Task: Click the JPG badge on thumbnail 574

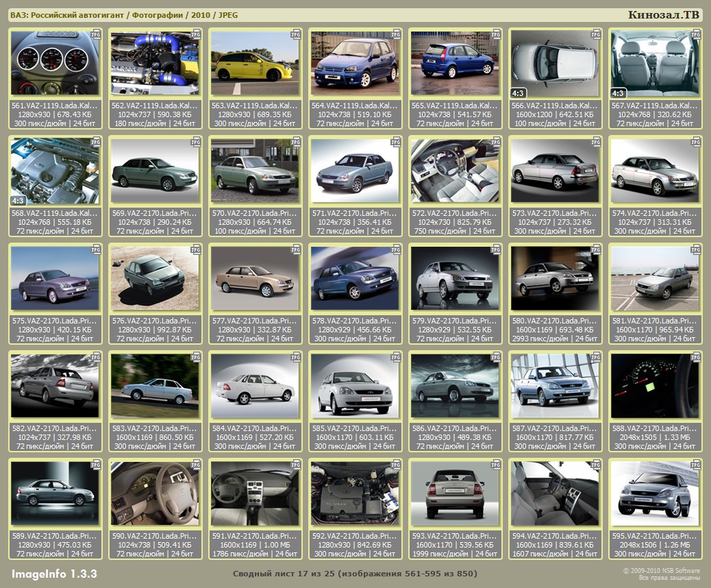Action: [696, 141]
